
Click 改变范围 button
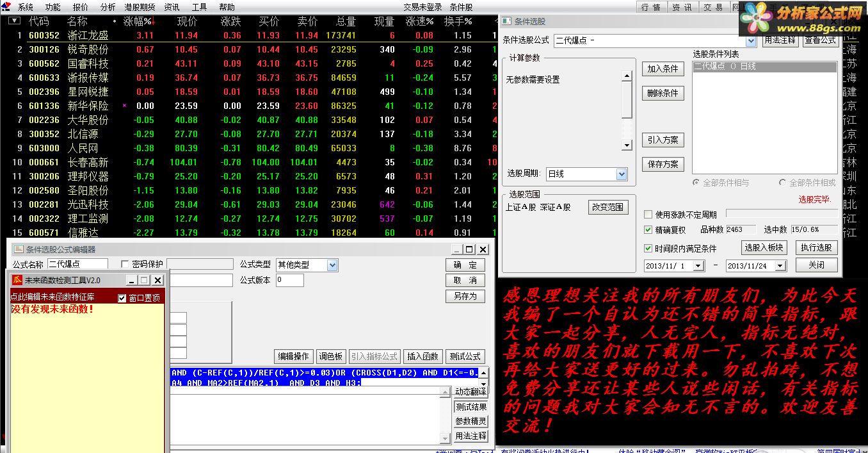608,208
